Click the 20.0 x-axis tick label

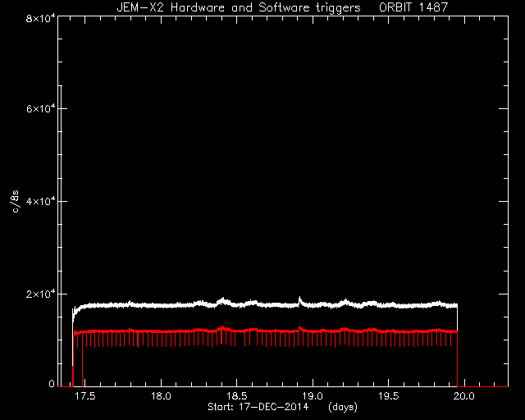pyautogui.click(x=464, y=396)
